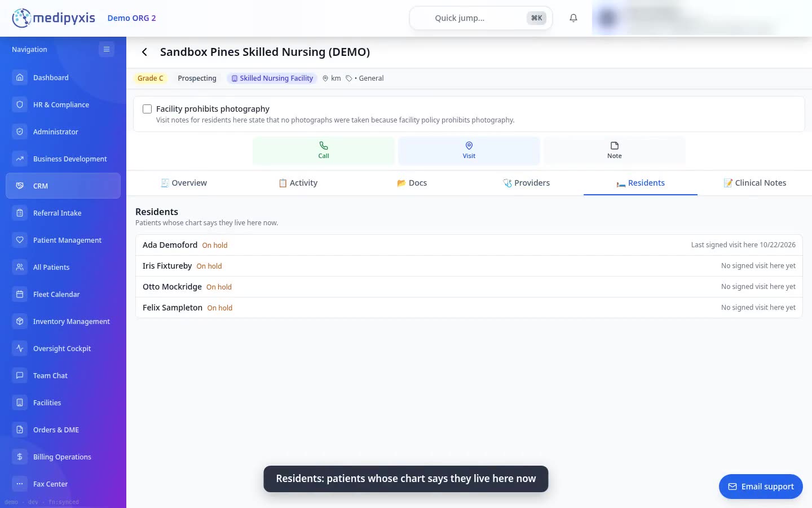812x508 pixels.
Task: Log a Call with the green button
Action: point(324,150)
